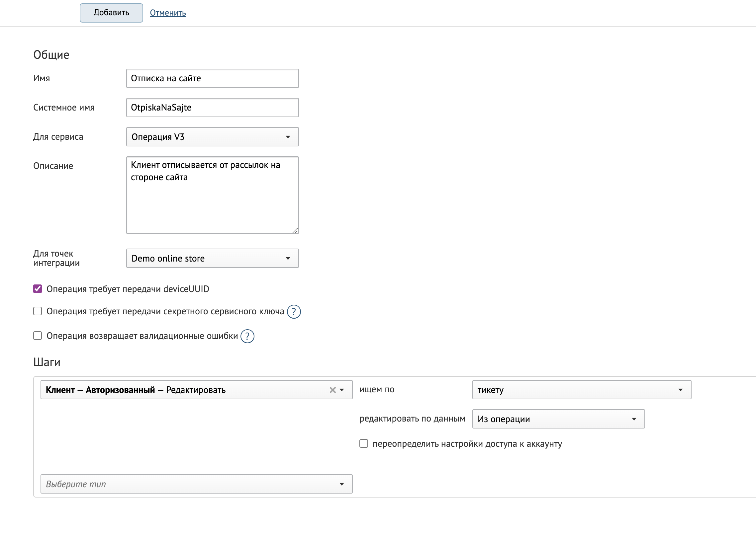The image size is (756, 545).
Task: Click the редактировать по данным label
Action: [x=412, y=419]
